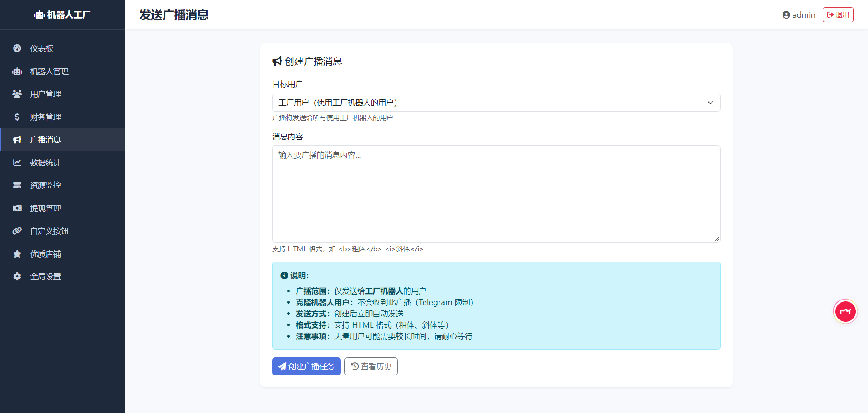Click the 退出 logout button
Viewport: 868px width, 413px height.
click(x=838, y=15)
